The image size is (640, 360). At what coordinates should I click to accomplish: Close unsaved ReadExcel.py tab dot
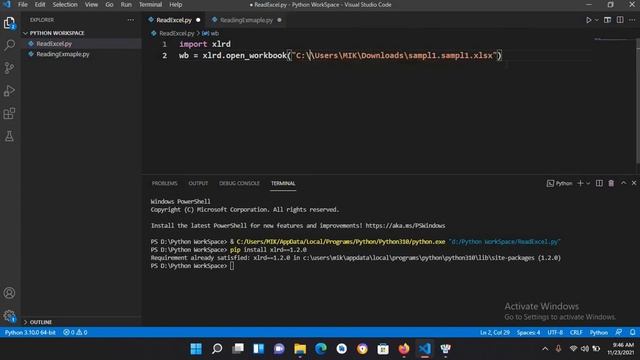click(198, 20)
